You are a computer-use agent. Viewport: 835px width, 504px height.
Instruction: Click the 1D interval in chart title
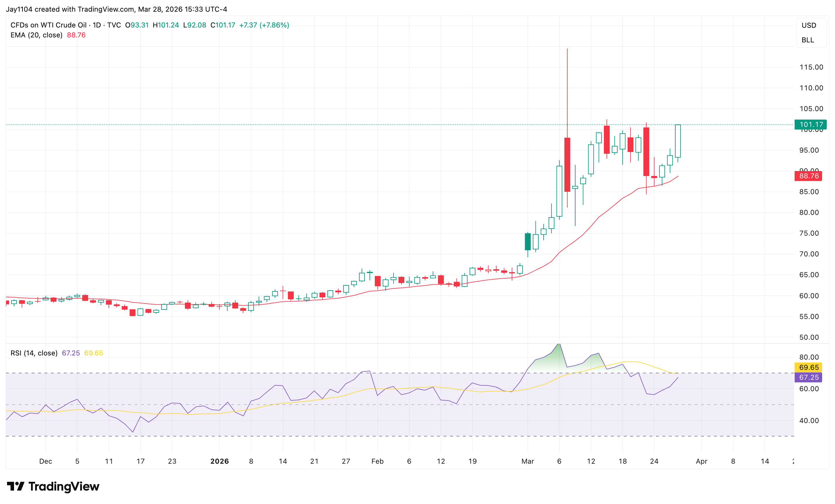click(x=97, y=25)
